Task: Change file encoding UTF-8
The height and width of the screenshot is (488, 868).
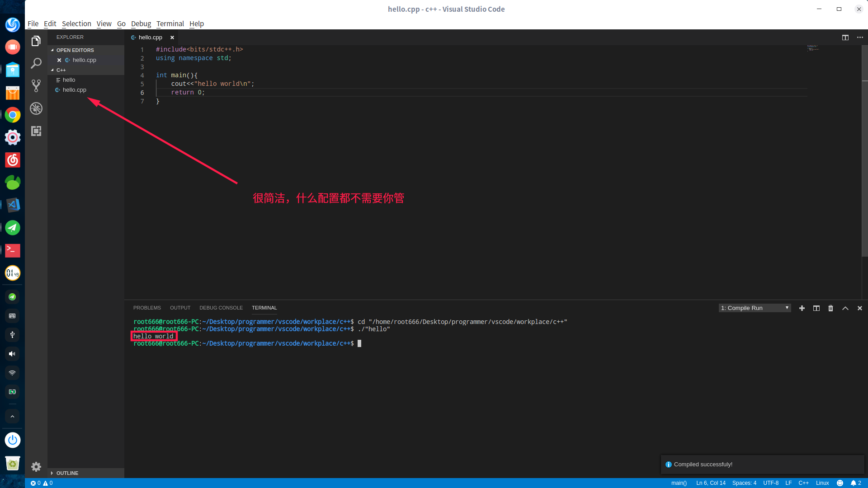Action: (771, 483)
